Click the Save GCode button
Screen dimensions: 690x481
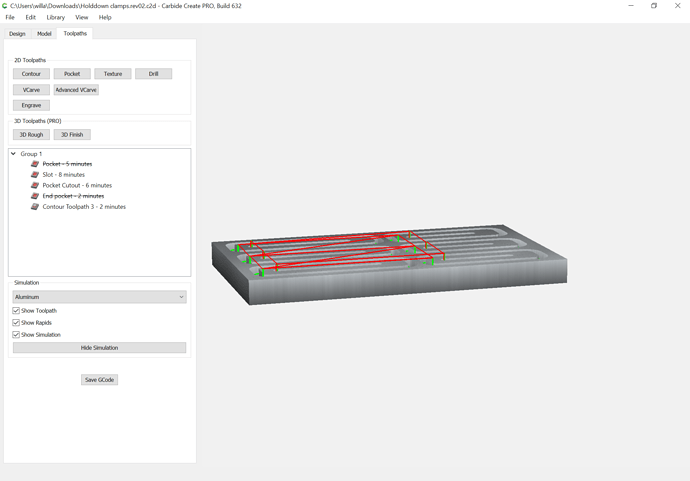pyautogui.click(x=99, y=380)
